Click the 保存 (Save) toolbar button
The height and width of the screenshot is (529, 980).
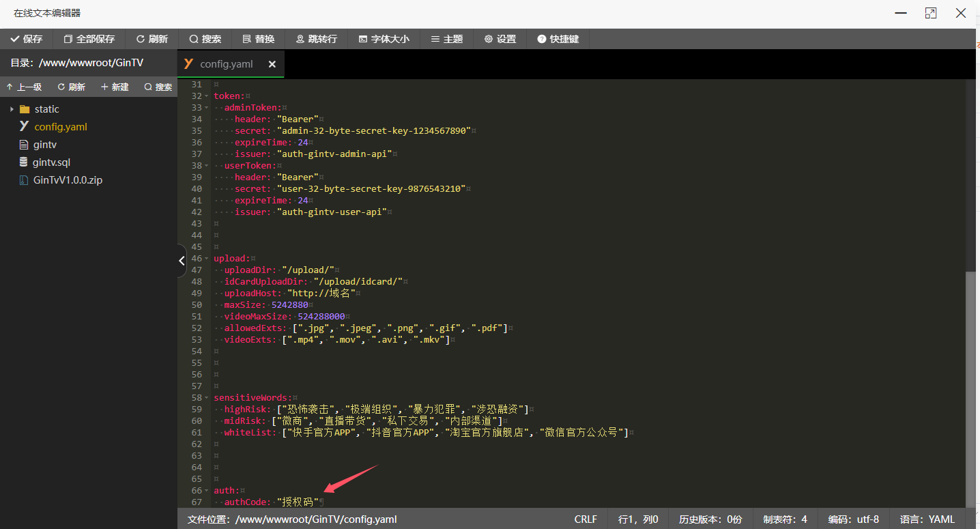27,39
